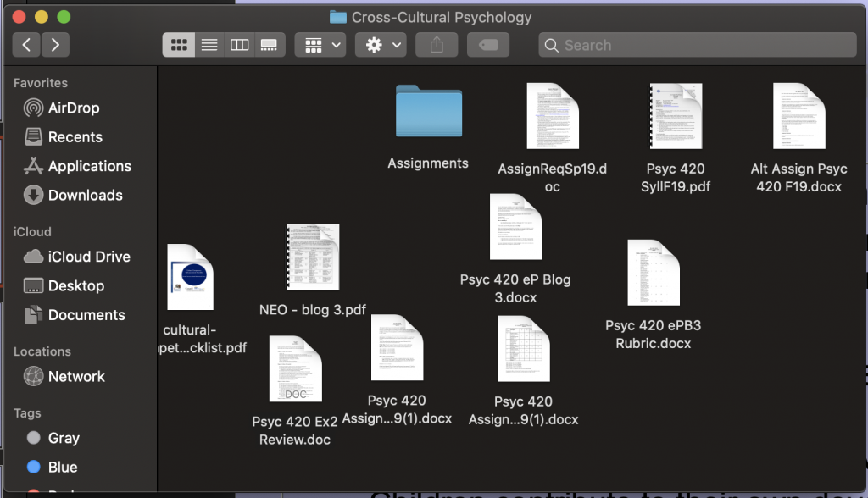
Task: Switch to column view
Action: click(239, 45)
